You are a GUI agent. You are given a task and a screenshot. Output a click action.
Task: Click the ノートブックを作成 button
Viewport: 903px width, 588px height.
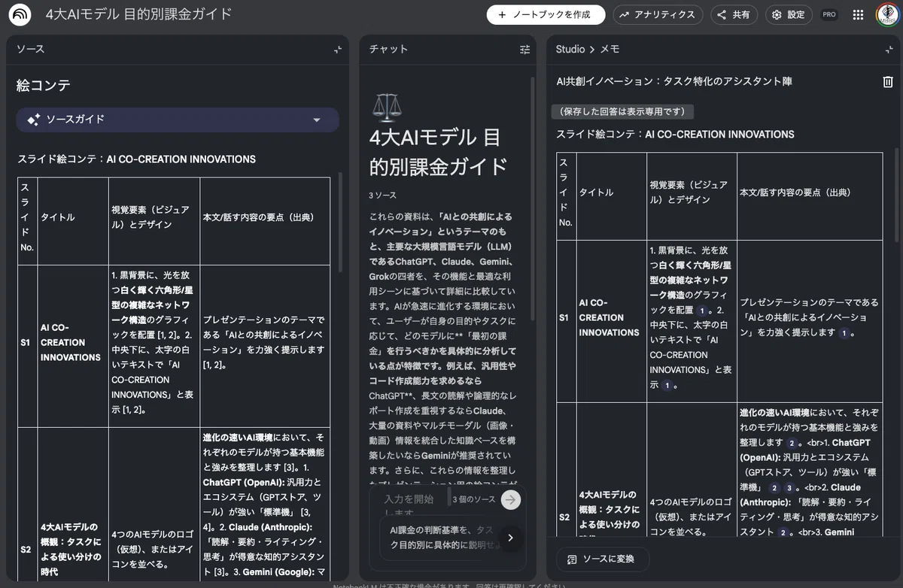click(x=546, y=14)
